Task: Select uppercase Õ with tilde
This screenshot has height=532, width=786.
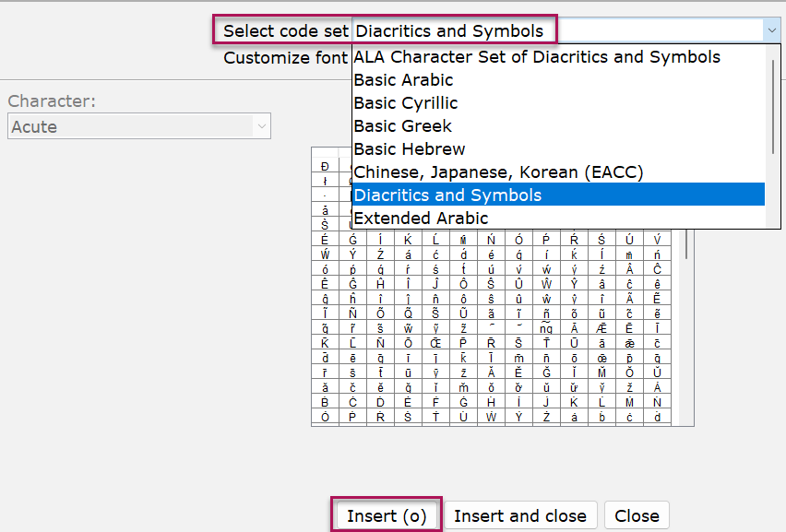Action: [380, 313]
